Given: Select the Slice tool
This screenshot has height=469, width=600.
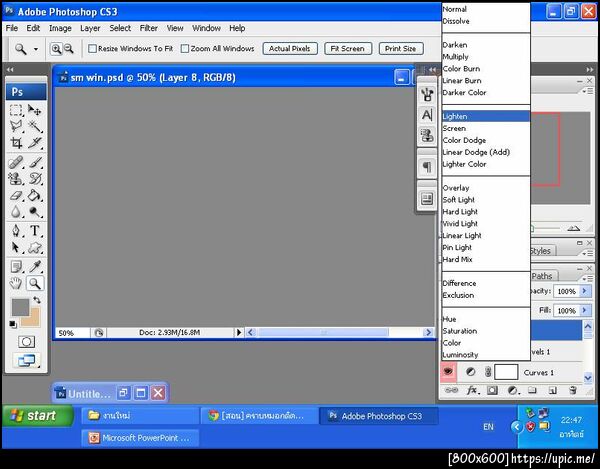Looking at the screenshot, I should pos(35,143).
